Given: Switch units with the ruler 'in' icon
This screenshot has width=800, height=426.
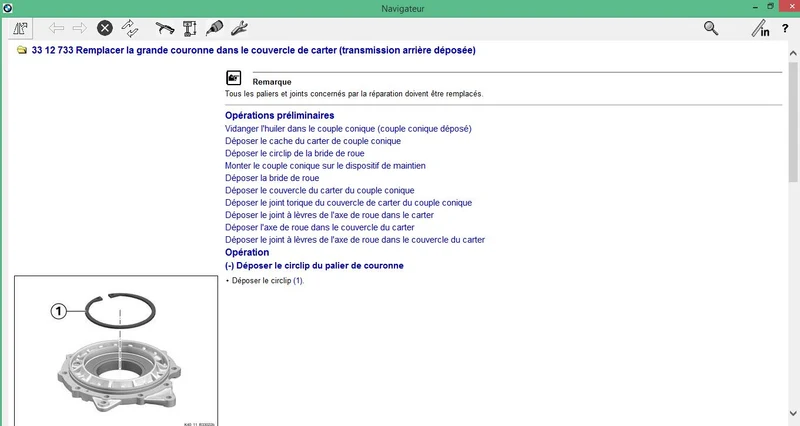Looking at the screenshot, I should (x=760, y=29).
